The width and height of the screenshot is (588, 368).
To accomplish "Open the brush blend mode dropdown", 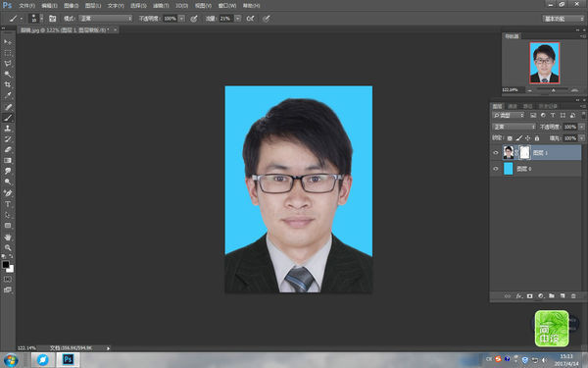I will pos(107,19).
